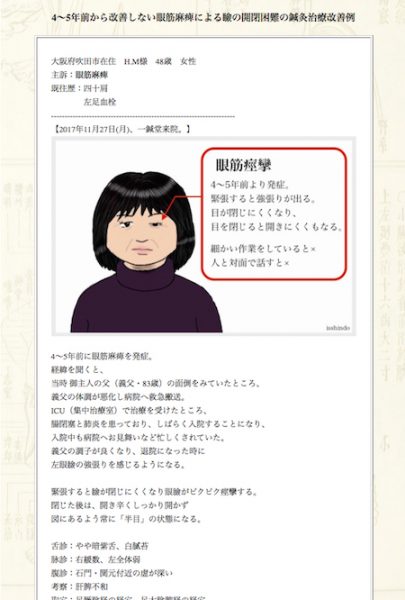This screenshot has width=405, height=600.
Task: Click the paragraph line mentioning ICU（集中治療室）
Action: (129, 410)
